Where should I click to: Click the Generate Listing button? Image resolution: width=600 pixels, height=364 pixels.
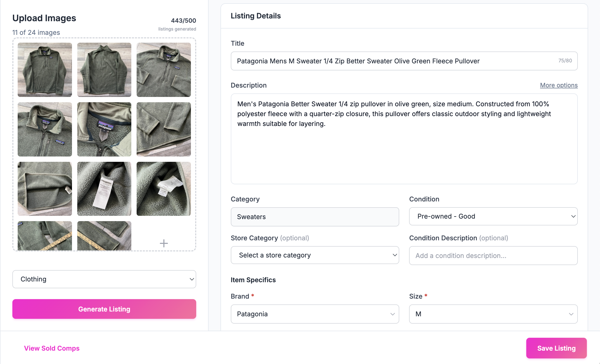click(x=104, y=309)
